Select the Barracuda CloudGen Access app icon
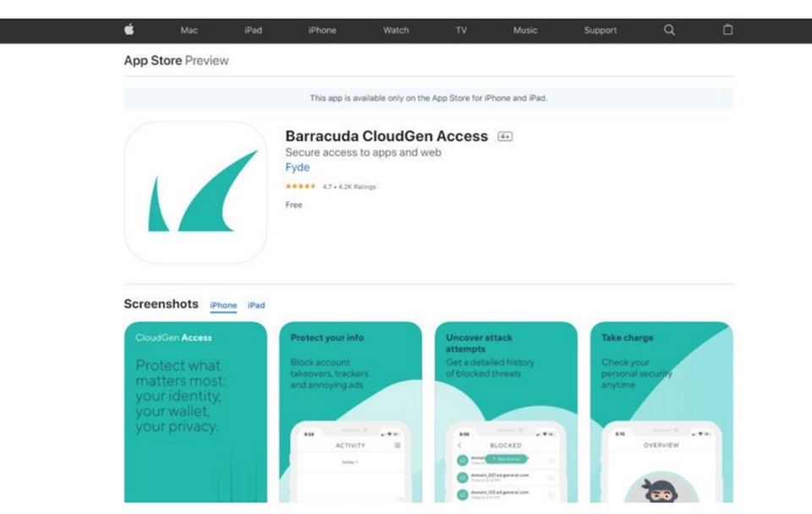Viewport: 812px width, 514px height. coord(195,193)
